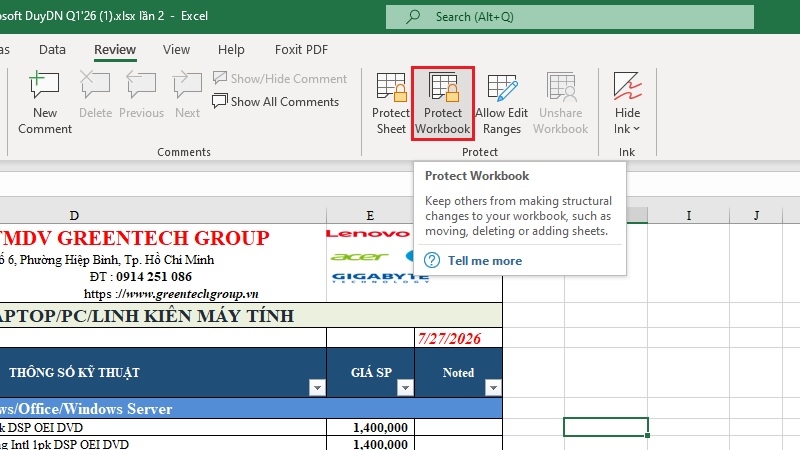
Task: Click the GIÁ SP header cell
Action: click(x=370, y=372)
